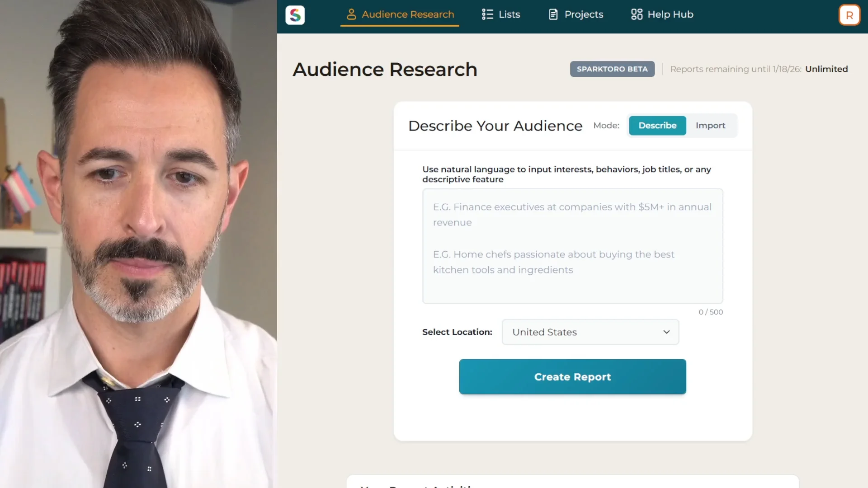868x488 pixels.
Task: Open the Help Hub tab
Action: (670, 14)
